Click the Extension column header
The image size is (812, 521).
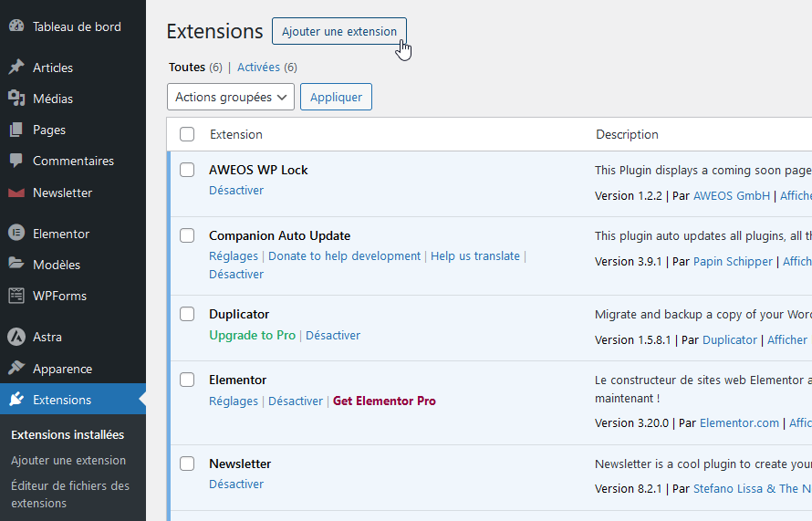(x=236, y=134)
